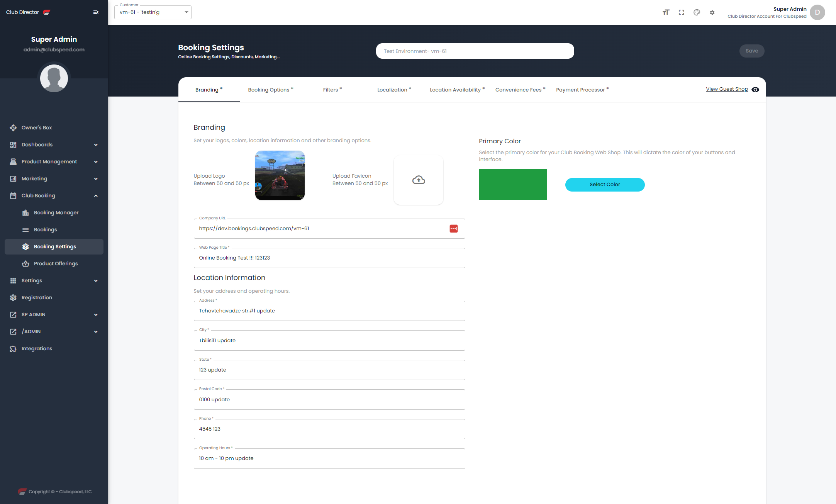Click the favicon cloud upload icon
836x504 pixels.
coord(419,180)
